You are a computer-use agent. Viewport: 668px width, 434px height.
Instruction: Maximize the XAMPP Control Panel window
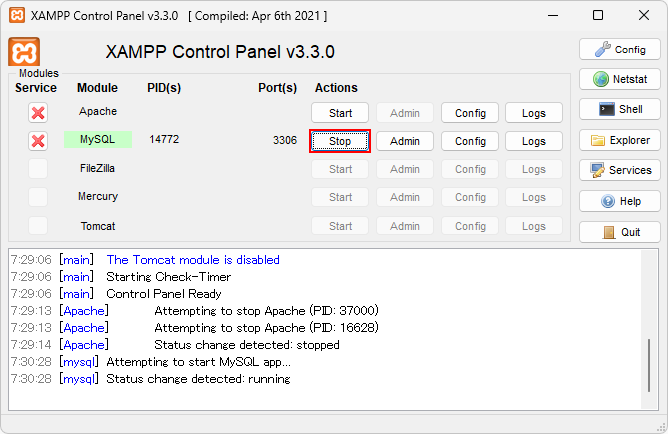598,15
